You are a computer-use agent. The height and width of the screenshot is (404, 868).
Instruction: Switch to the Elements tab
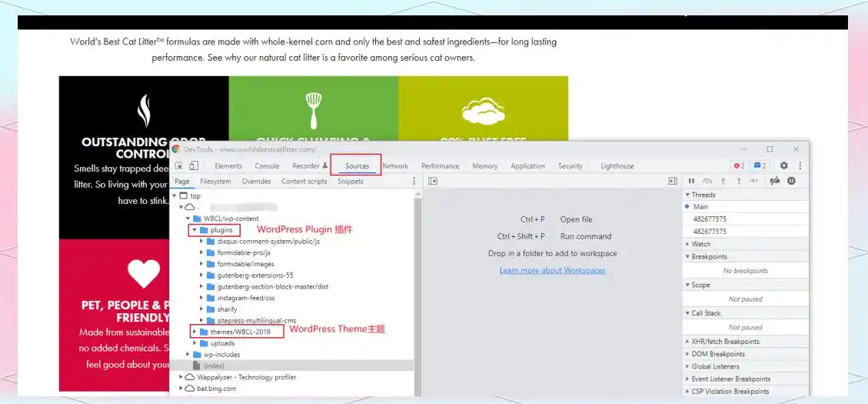[x=228, y=165]
